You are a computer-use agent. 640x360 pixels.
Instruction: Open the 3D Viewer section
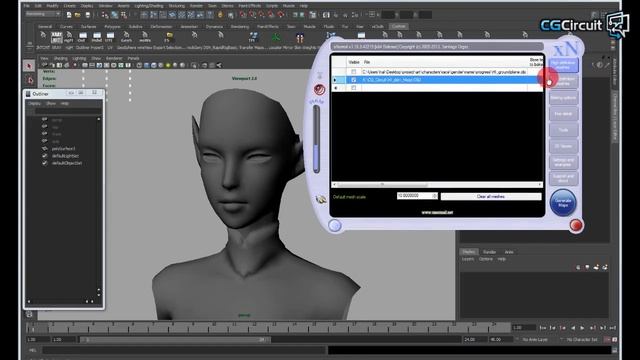(563, 146)
